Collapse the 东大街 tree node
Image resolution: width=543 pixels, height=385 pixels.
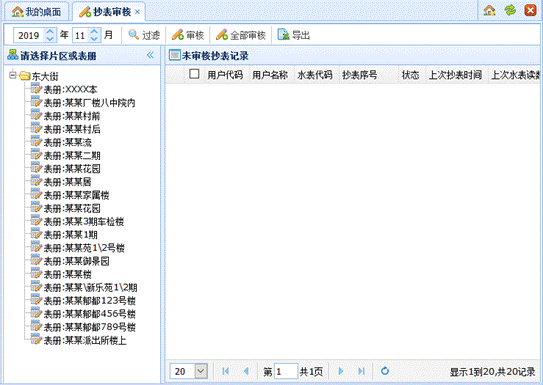pyautogui.click(x=13, y=75)
